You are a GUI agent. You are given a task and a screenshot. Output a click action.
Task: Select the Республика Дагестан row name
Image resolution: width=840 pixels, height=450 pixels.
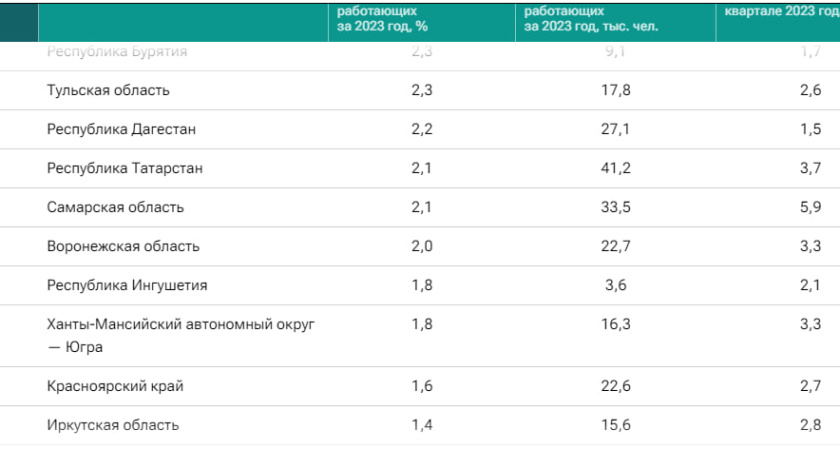[121, 129]
